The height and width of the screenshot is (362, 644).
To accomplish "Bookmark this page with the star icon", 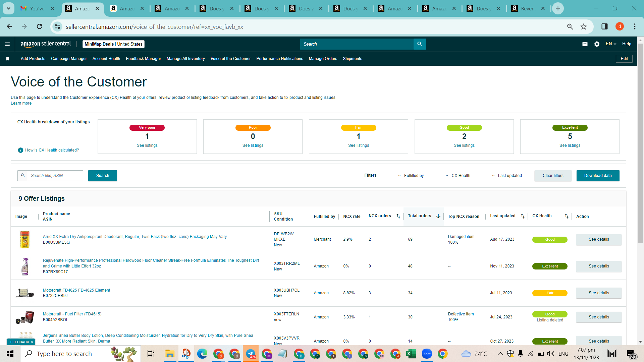I will point(584,26).
